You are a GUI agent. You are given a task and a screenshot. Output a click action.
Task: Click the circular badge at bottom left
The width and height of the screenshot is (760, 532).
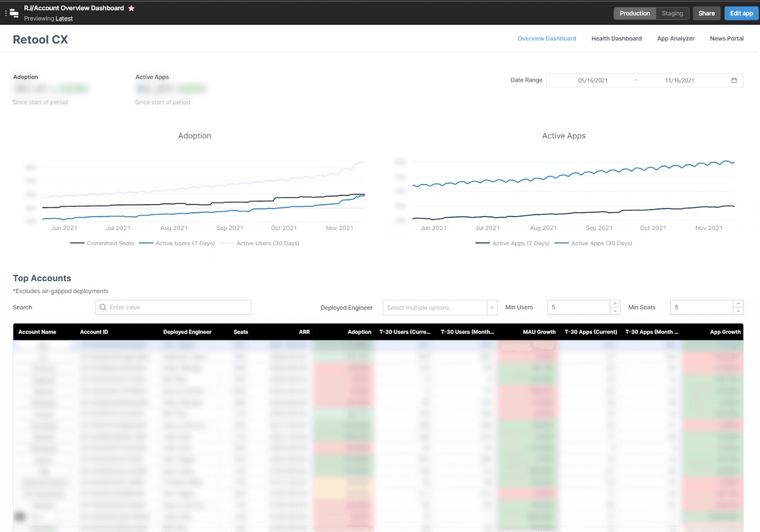point(20,516)
